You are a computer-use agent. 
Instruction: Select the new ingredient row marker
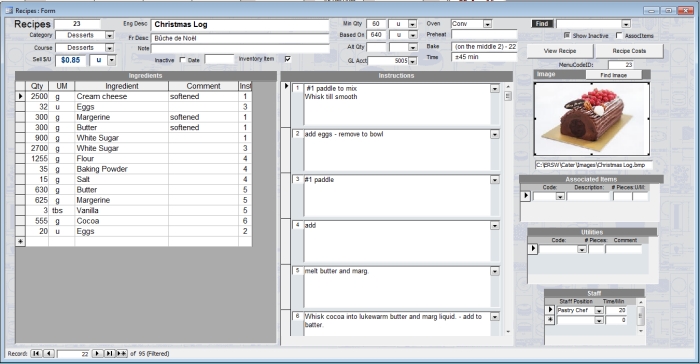pos(21,242)
